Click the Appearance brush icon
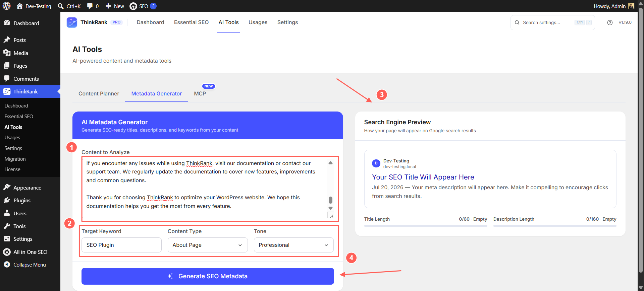Viewport: 644px width, 291px height. click(x=7, y=188)
